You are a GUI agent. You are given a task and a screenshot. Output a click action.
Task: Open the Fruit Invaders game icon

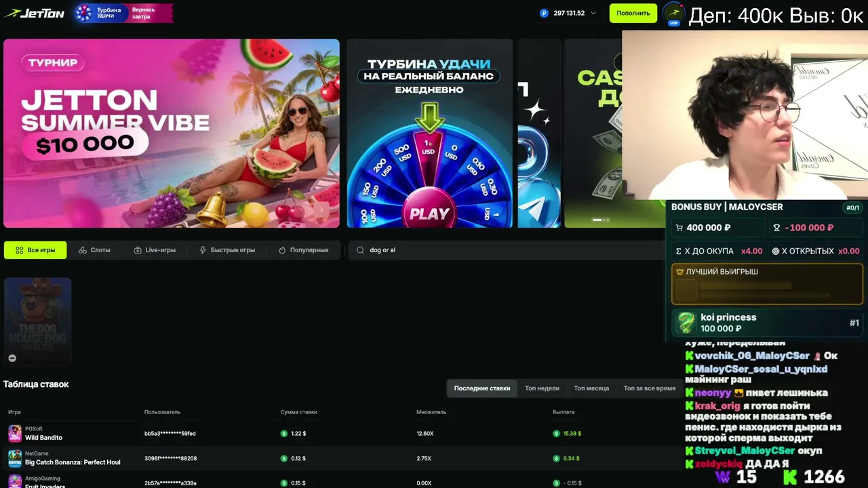15,481
